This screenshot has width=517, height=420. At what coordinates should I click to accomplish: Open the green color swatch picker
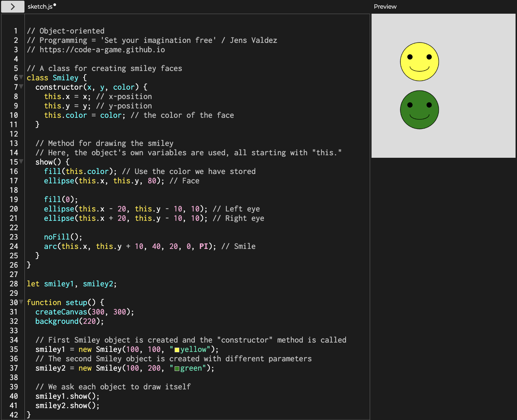[x=177, y=368]
